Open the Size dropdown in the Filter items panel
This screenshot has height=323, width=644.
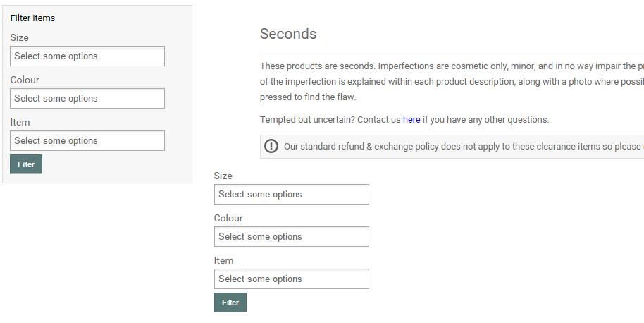[87, 56]
